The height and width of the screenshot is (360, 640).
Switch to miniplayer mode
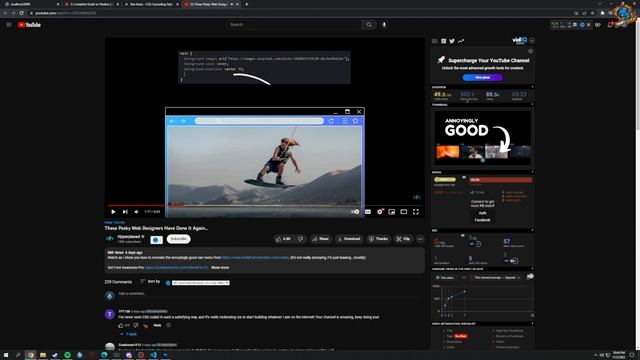392,212
